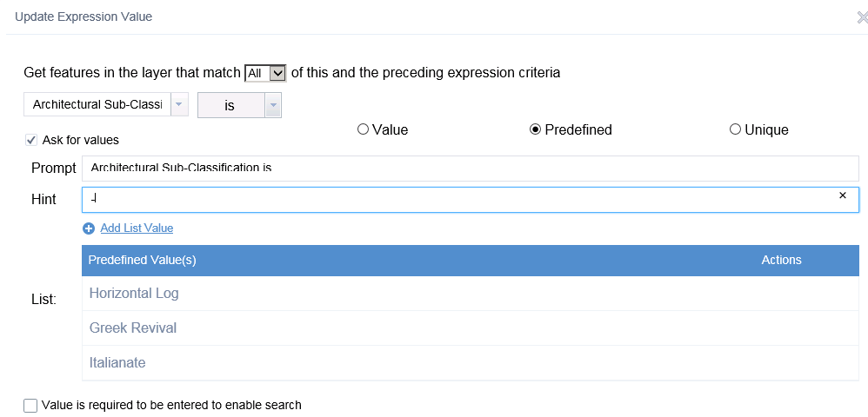Select the Predefined radio button
The height and width of the screenshot is (417, 868).
(x=535, y=129)
